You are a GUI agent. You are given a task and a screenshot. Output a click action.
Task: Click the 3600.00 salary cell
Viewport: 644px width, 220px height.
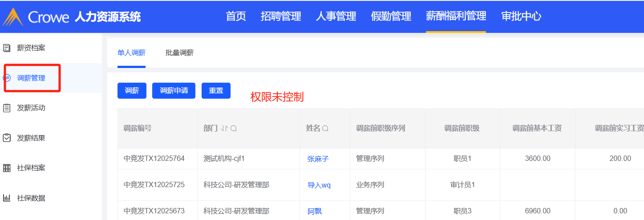[x=538, y=158]
